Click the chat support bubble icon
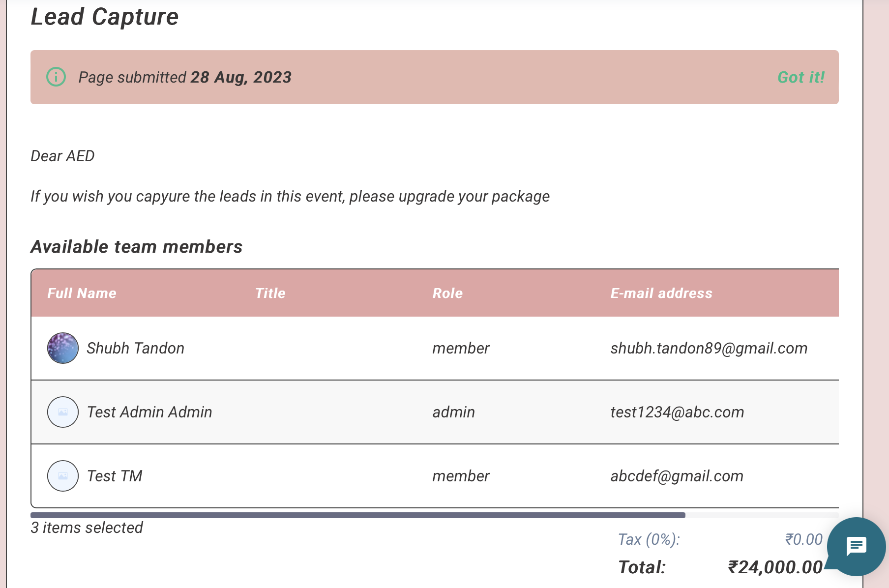This screenshot has width=889, height=588. [856, 546]
